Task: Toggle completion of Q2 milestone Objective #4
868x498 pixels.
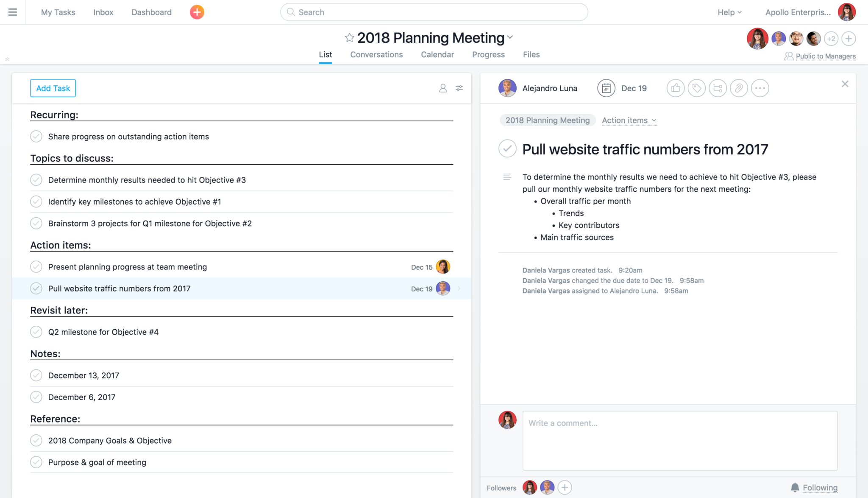Action: coord(36,332)
